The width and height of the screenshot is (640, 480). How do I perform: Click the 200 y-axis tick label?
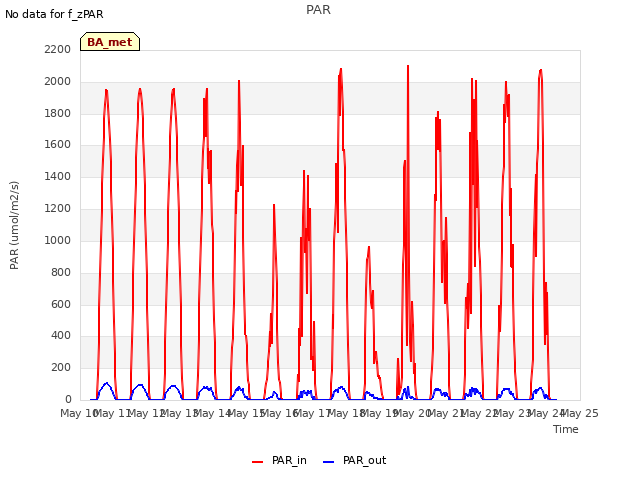(61, 367)
